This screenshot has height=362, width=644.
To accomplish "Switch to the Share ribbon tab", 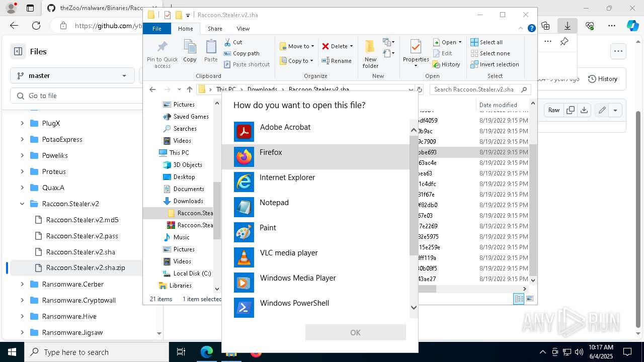I will [215, 29].
